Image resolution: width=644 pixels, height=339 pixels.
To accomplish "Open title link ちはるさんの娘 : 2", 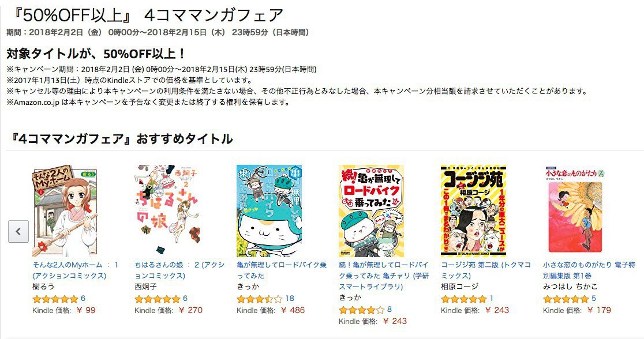I will (x=179, y=270).
